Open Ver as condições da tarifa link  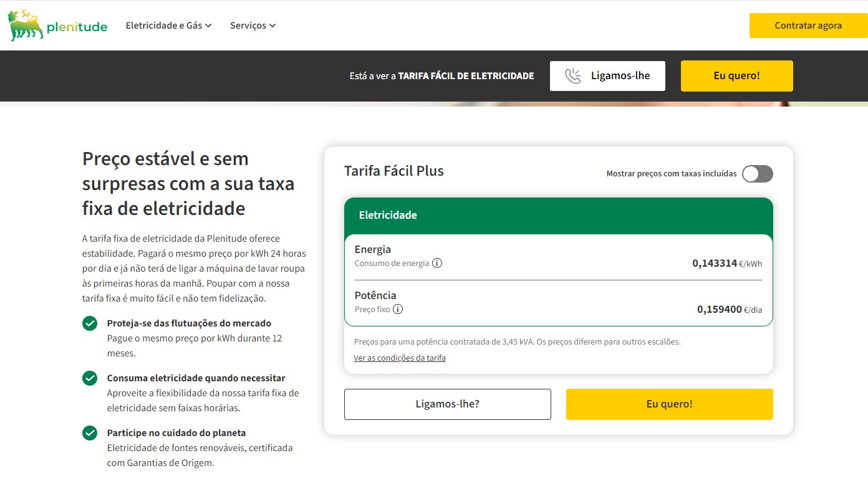(x=400, y=358)
